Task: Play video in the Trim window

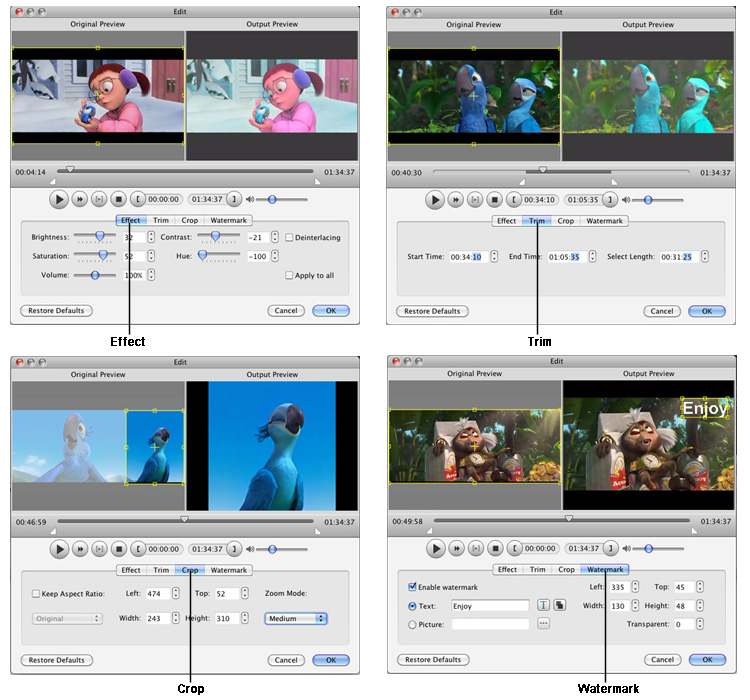Action: (x=435, y=200)
